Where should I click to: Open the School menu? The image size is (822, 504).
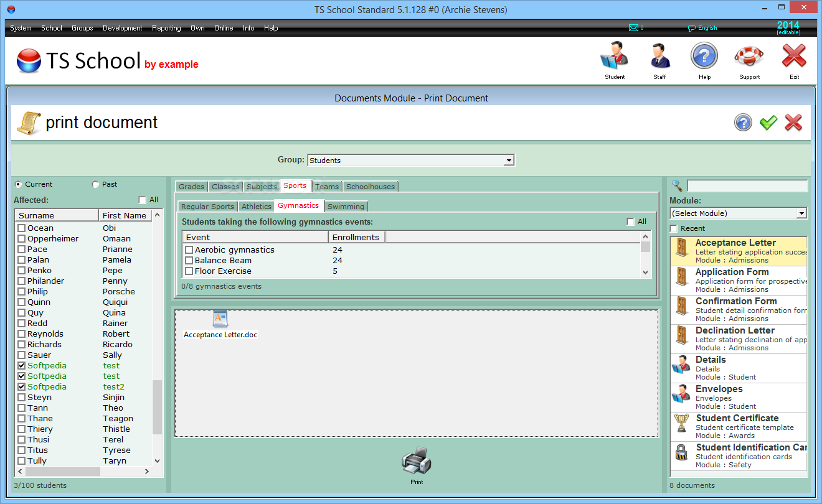[52, 28]
